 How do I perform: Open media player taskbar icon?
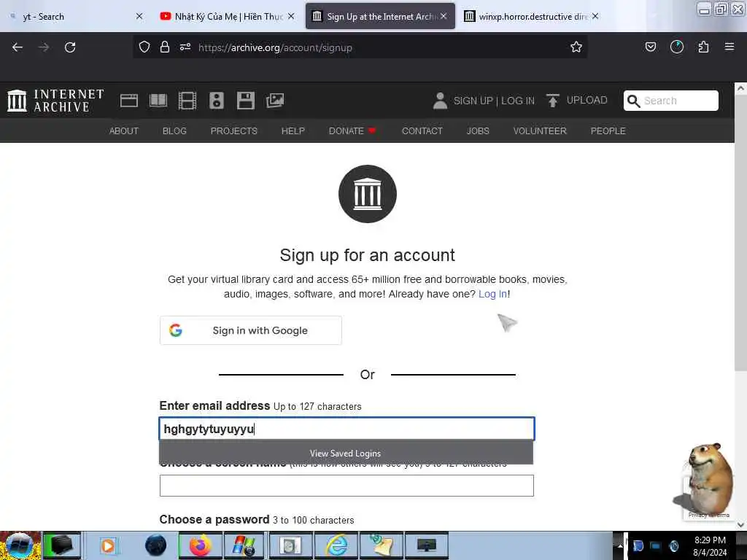(x=108, y=545)
